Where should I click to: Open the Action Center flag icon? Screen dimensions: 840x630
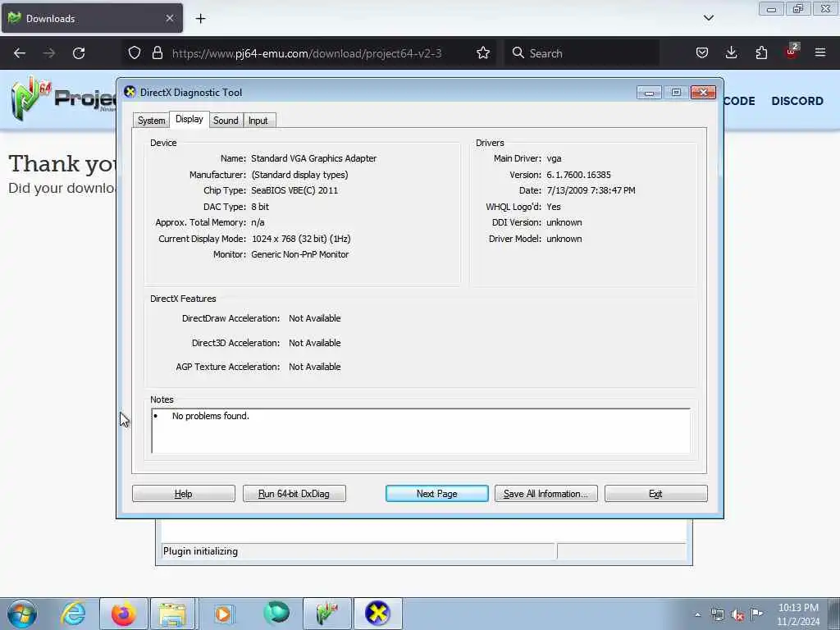(756, 614)
